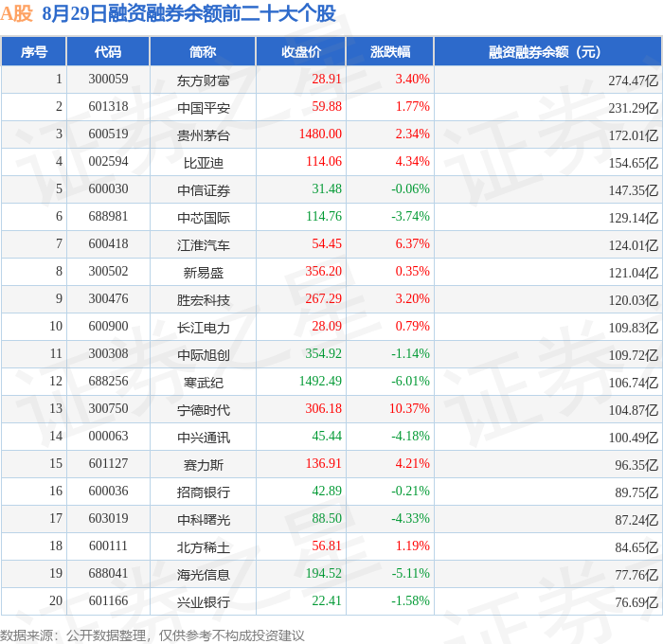
Task: Click stock name 寒武纪
Action: (204, 383)
